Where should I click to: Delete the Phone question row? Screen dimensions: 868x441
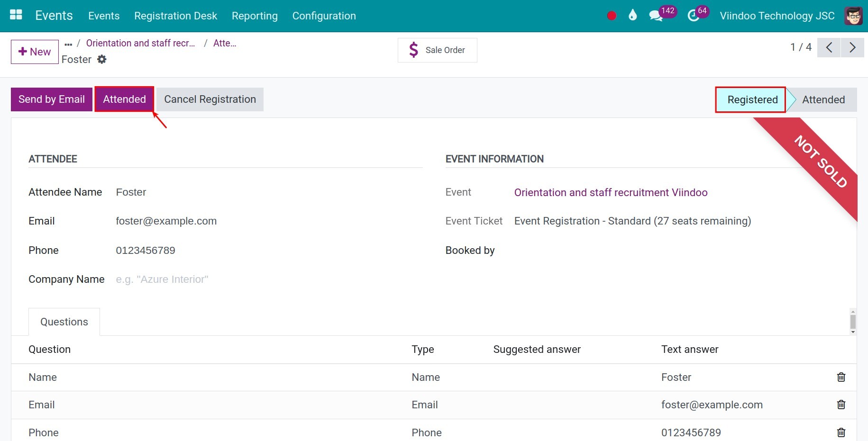click(841, 432)
